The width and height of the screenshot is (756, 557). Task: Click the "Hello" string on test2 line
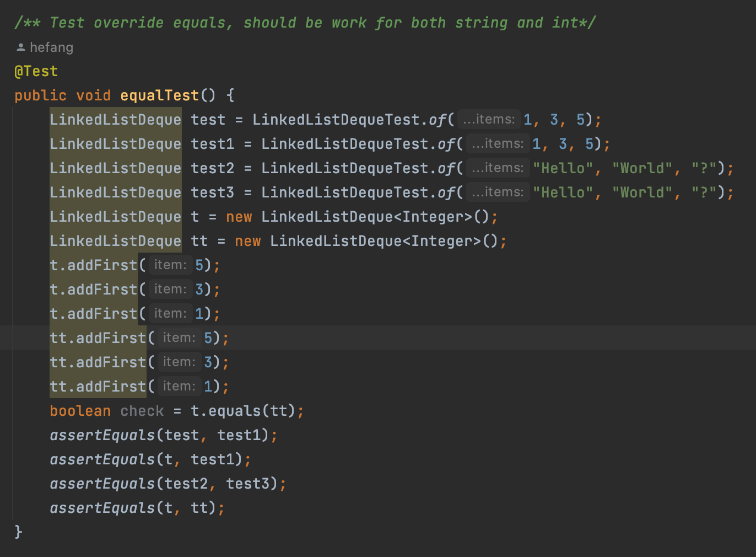563,168
